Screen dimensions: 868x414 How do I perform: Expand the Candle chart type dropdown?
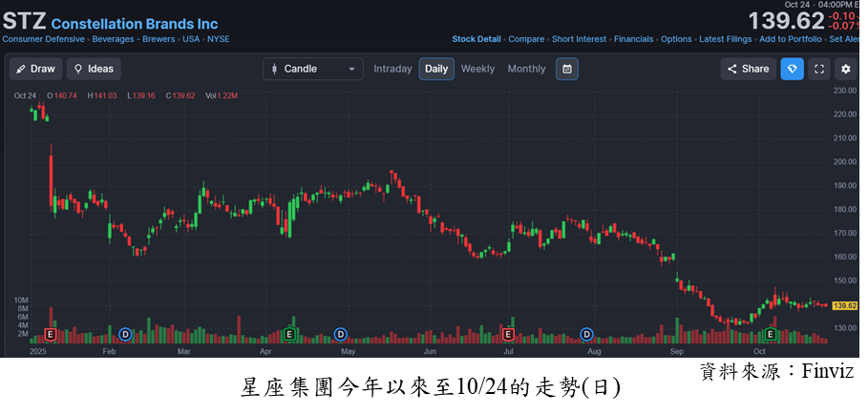312,69
